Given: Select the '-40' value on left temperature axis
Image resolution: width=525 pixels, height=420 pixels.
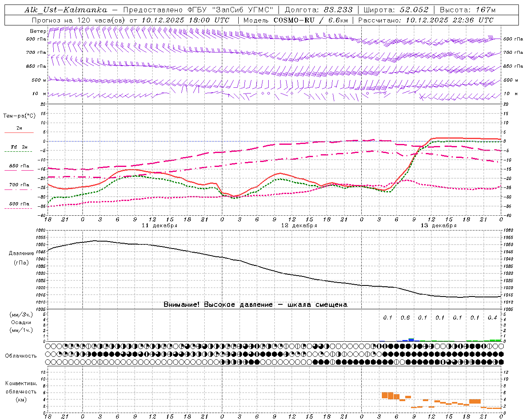Looking at the screenshot, I should 41,215.
